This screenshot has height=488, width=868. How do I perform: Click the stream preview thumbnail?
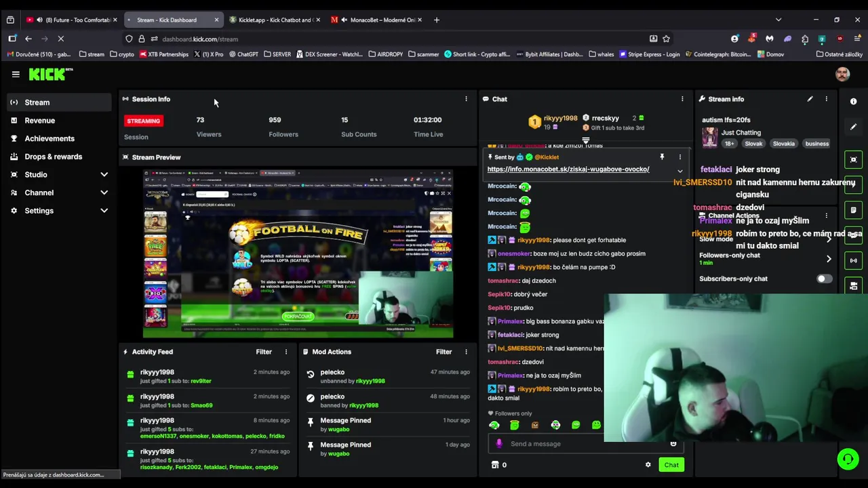298,254
